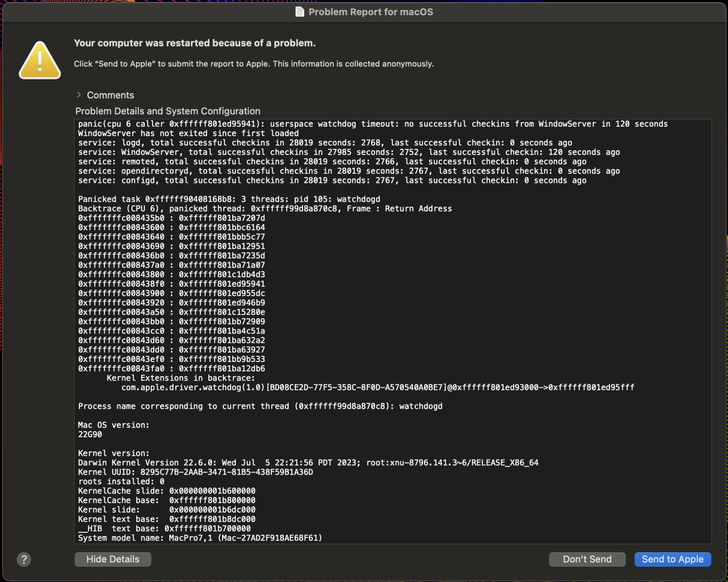Click the "Panicked task" watchdogd line
This screenshot has height=582, width=728.
[229, 199]
